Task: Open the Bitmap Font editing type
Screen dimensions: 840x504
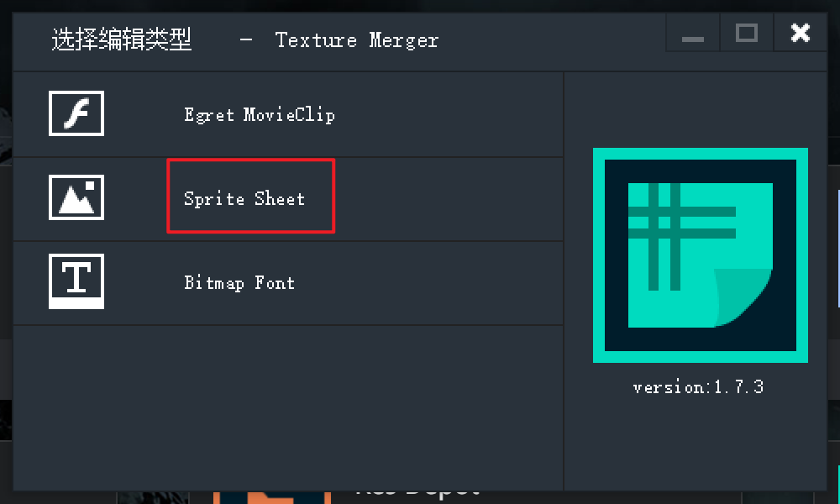Action: tap(239, 283)
